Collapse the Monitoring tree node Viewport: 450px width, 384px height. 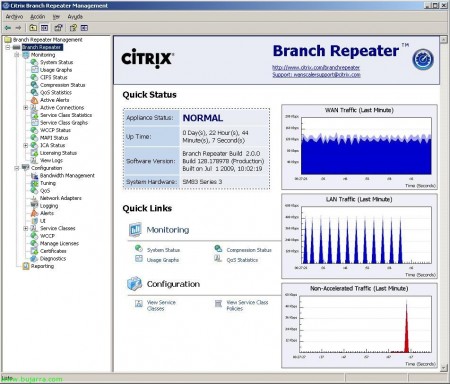coord(17,55)
